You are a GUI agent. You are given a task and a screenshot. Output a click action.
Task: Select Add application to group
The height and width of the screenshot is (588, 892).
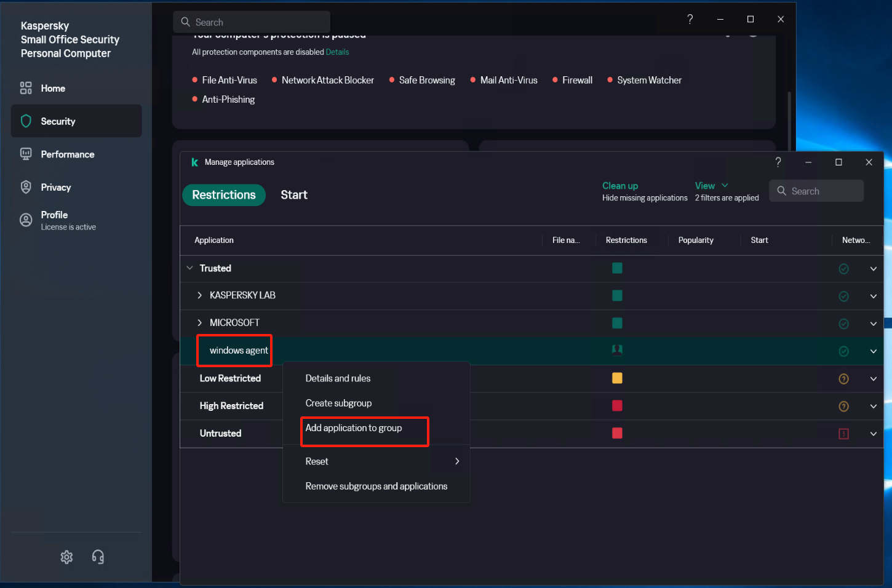354,428
